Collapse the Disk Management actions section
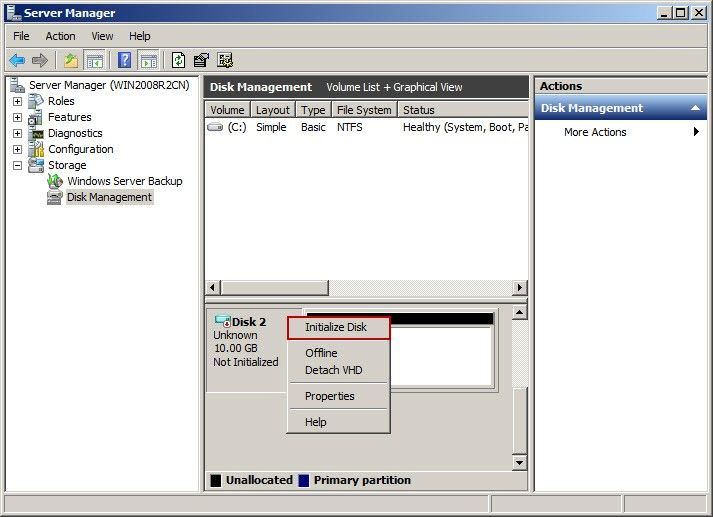The width and height of the screenshot is (713, 517). coord(695,108)
